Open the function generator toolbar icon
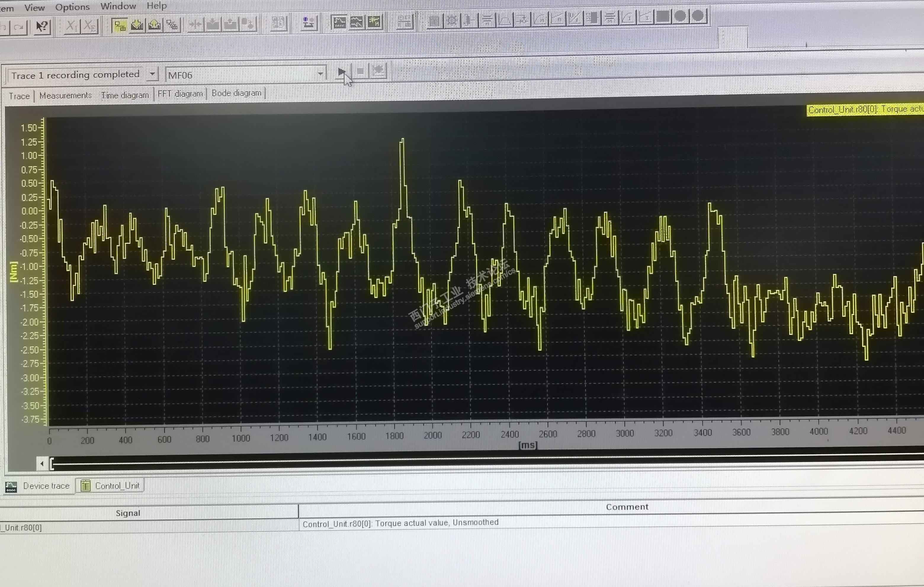The height and width of the screenshot is (587, 924). [357, 22]
